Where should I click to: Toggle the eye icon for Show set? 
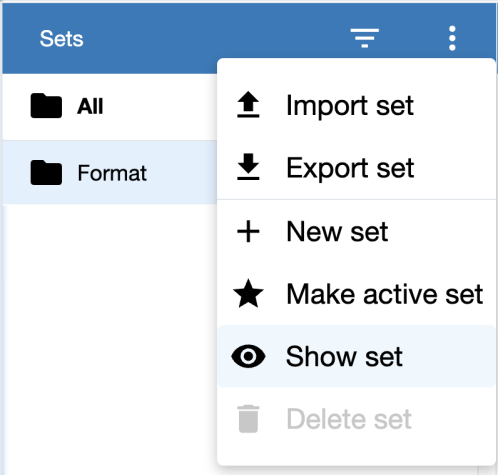click(x=248, y=356)
